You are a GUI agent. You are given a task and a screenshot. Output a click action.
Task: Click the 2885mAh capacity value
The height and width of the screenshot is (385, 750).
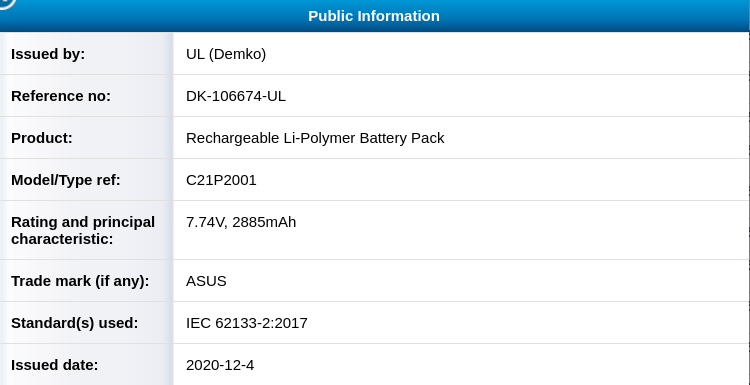264,222
